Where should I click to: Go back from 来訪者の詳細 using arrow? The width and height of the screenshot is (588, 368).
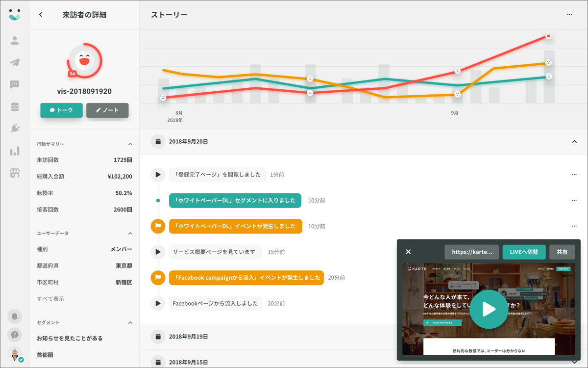[41, 15]
